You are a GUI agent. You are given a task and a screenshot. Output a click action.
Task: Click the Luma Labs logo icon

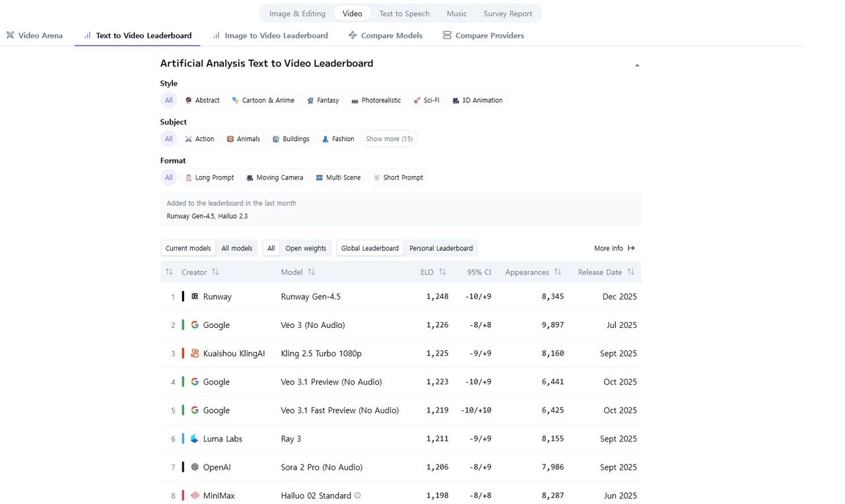click(x=195, y=439)
